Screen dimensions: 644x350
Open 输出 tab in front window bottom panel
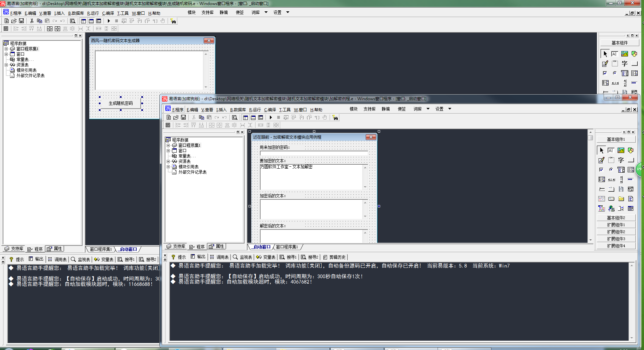tap(198, 257)
